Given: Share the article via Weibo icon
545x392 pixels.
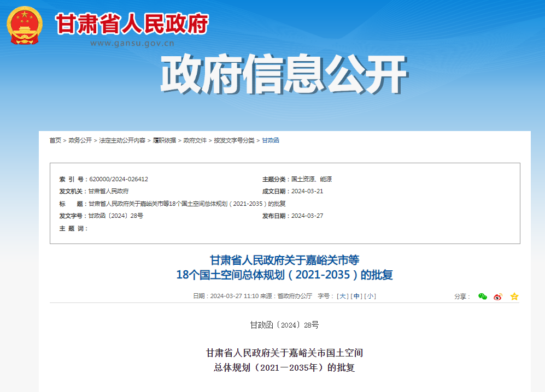Looking at the screenshot, I should click(x=498, y=296).
